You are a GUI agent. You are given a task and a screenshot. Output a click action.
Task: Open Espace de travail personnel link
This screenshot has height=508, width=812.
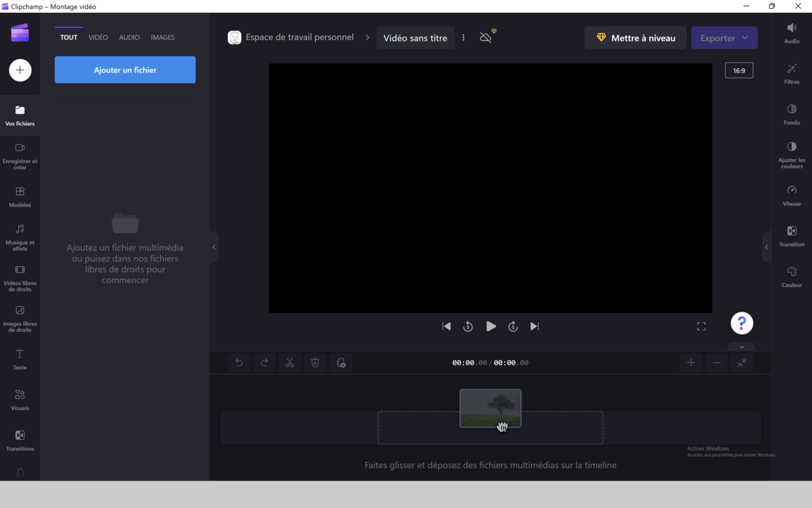coord(300,37)
